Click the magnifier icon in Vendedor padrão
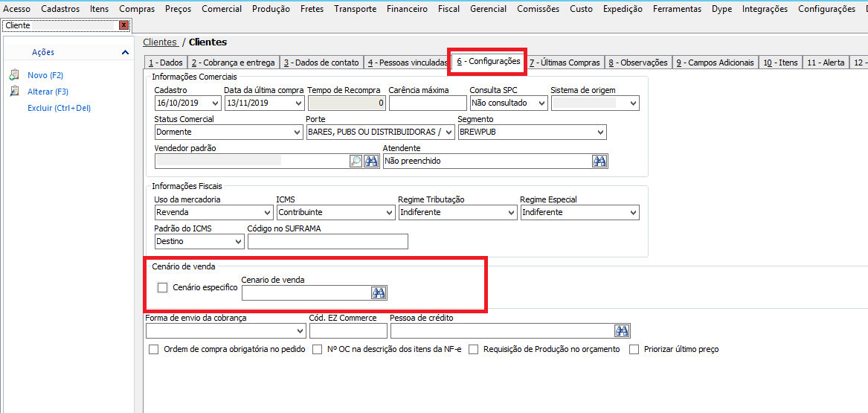868x413 pixels. 356,161
